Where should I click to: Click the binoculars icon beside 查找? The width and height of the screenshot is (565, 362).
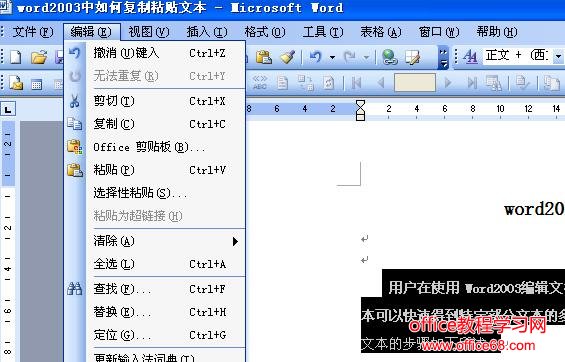(x=75, y=289)
